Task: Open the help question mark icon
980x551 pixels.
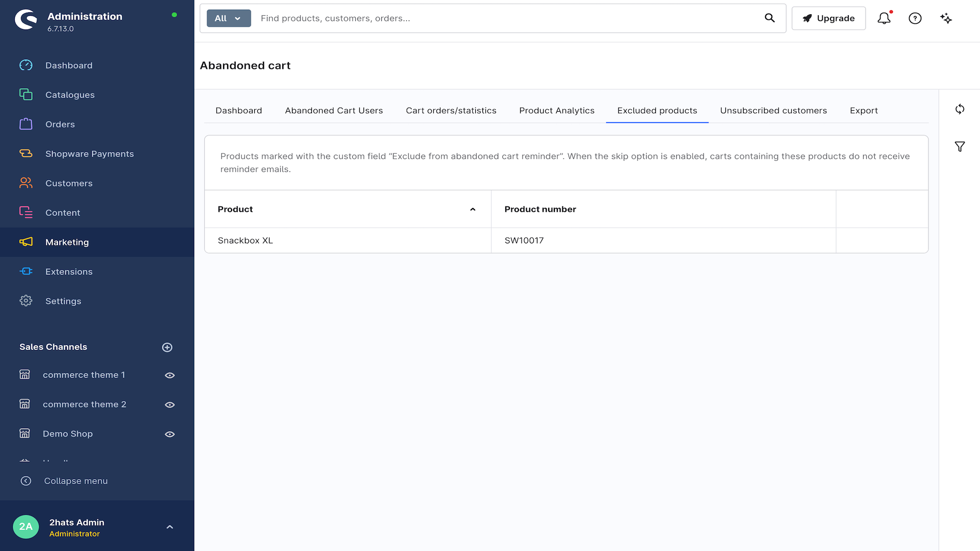Action: (915, 18)
